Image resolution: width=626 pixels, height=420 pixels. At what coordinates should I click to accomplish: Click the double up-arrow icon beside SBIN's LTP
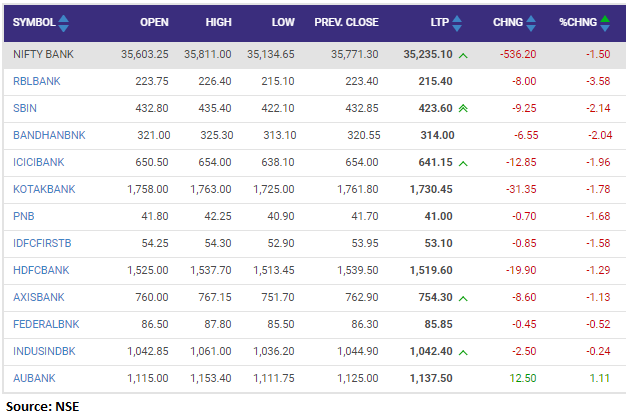tap(462, 109)
